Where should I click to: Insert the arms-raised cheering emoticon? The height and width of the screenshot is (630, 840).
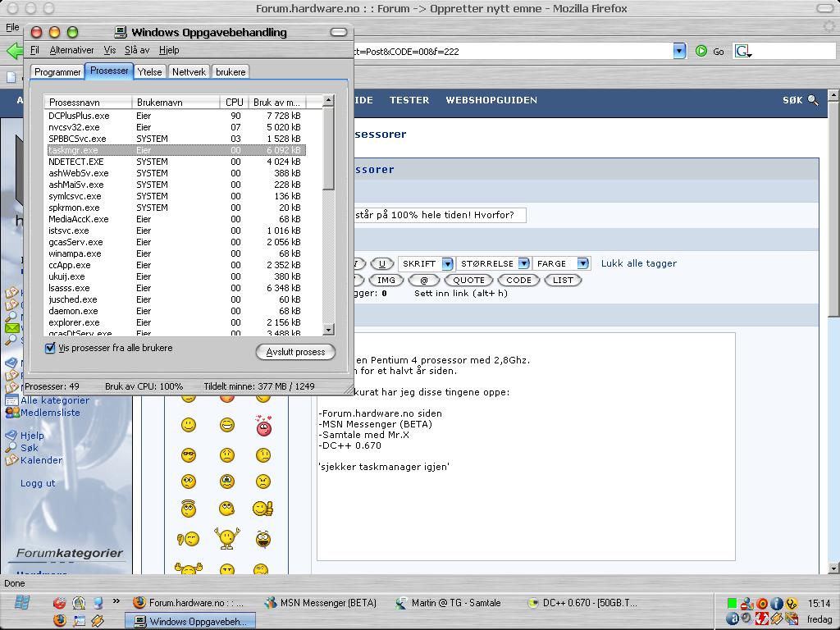pyautogui.click(x=227, y=538)
